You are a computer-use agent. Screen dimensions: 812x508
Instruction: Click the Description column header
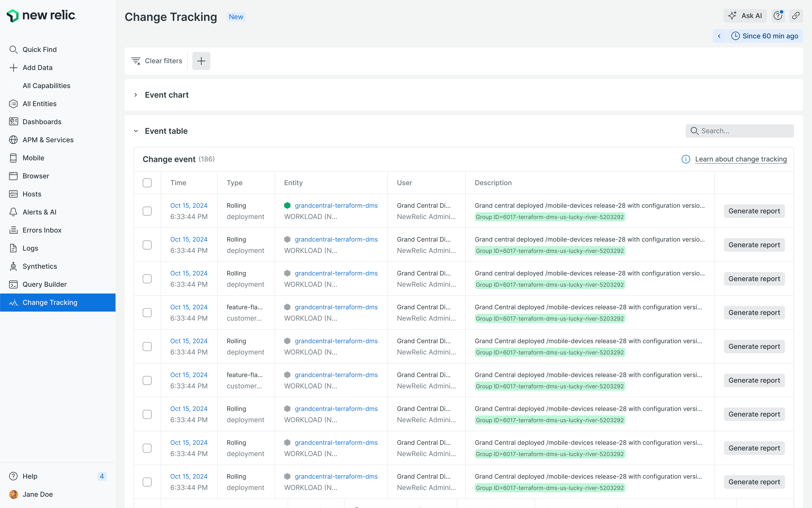pyautogui.click(x=493, y=183)
